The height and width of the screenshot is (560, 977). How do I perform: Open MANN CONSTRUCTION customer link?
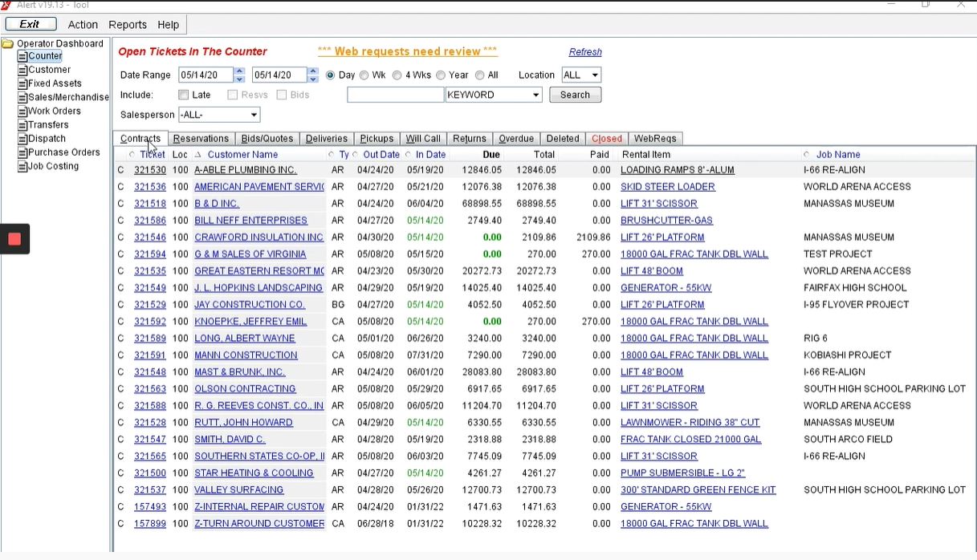(246, 355)
